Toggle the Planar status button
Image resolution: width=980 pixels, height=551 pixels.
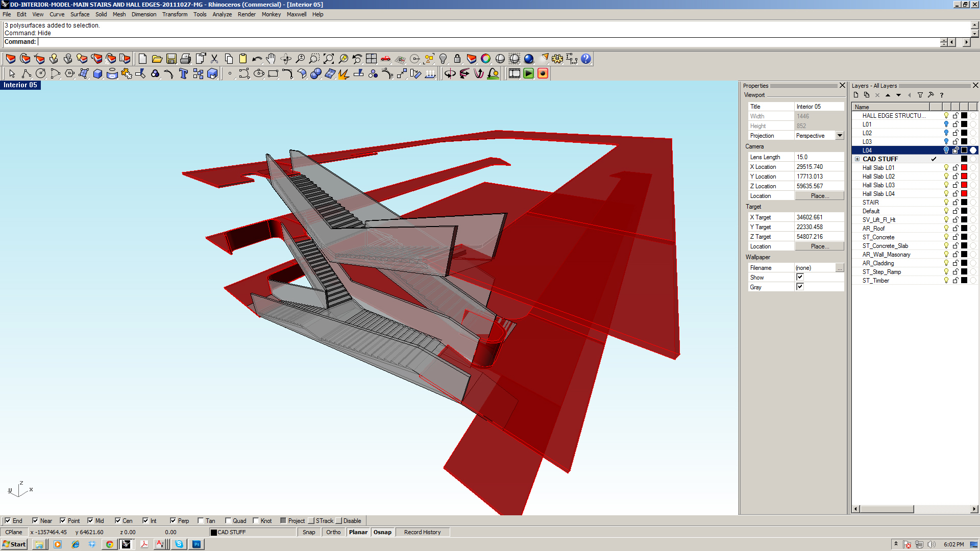pyautogui.click(x=358, y=532)
